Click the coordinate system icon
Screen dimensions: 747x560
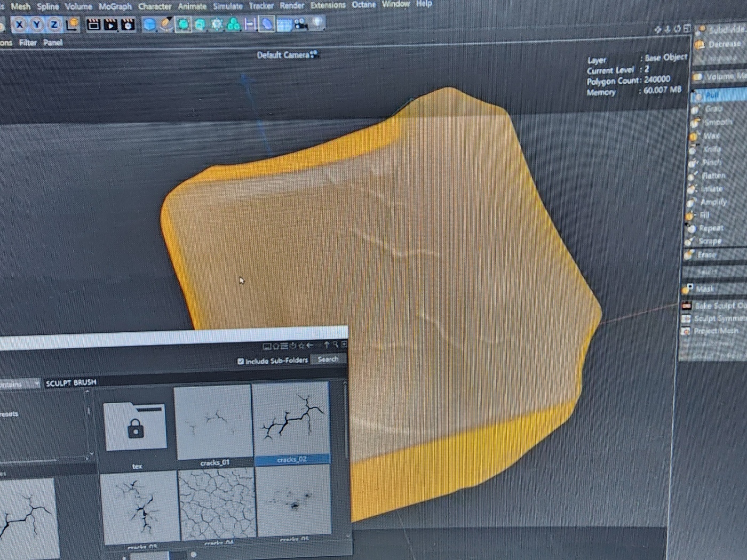71,25
